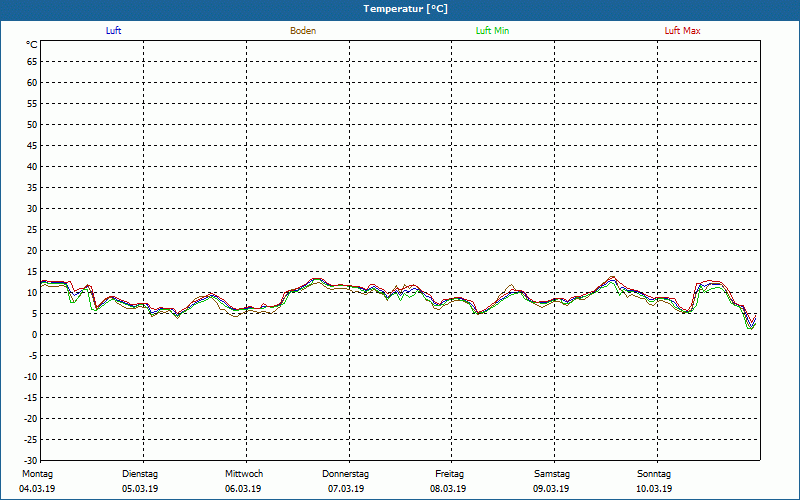Click the -30 y-axis value

pos(31,461)
